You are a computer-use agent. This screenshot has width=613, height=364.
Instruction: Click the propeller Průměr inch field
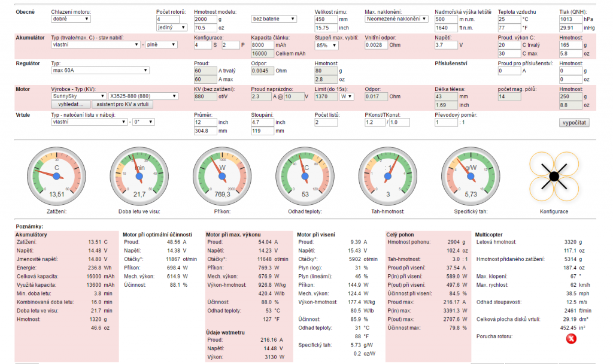point(205,122)
